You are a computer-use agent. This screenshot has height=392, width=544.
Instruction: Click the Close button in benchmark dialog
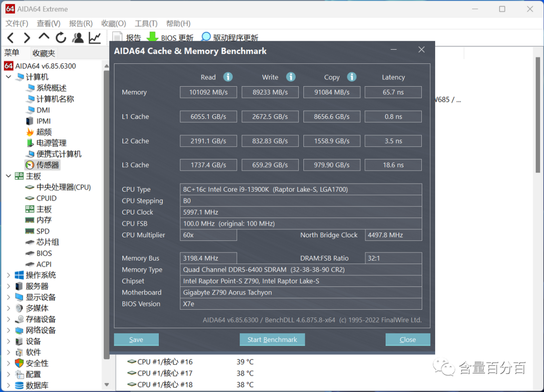pos(407,340)
